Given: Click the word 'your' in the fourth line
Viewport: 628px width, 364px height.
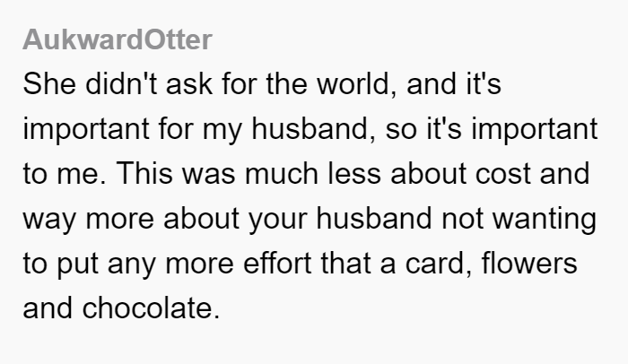Looking at the screenshot, I should (277, 219).
